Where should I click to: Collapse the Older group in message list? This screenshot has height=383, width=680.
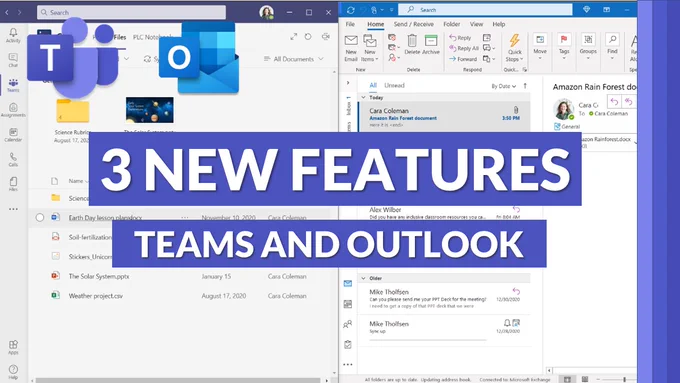coord(363,278)
